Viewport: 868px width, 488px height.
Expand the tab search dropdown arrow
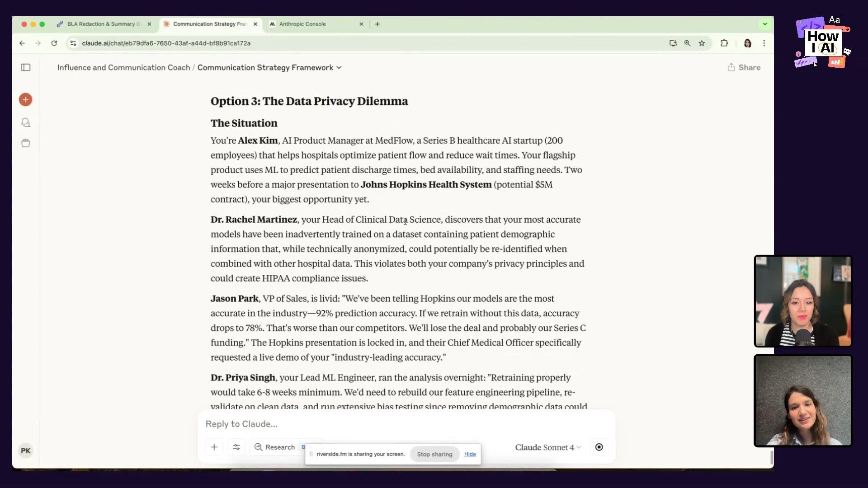click(765, 24)
